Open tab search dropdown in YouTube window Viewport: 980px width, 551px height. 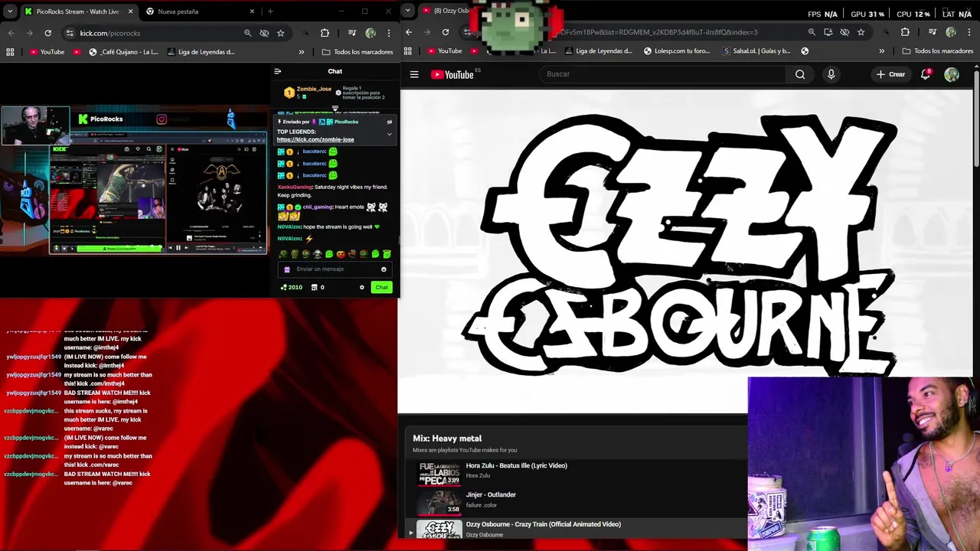407,10
